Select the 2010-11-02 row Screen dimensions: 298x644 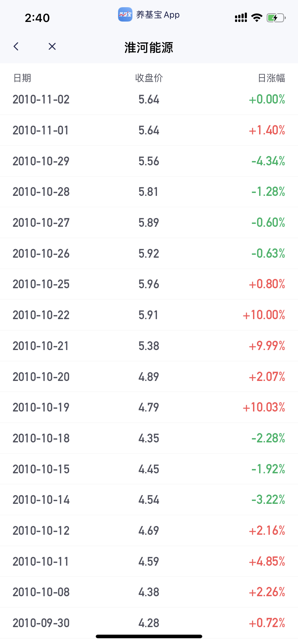pyautogui.click(x=149, y=100)
